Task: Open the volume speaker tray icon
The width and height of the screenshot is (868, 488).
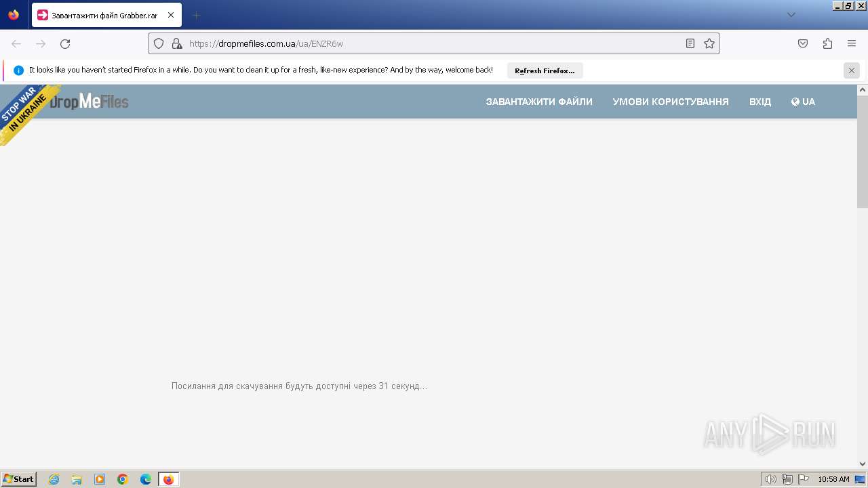Action: tap(770, 479)
